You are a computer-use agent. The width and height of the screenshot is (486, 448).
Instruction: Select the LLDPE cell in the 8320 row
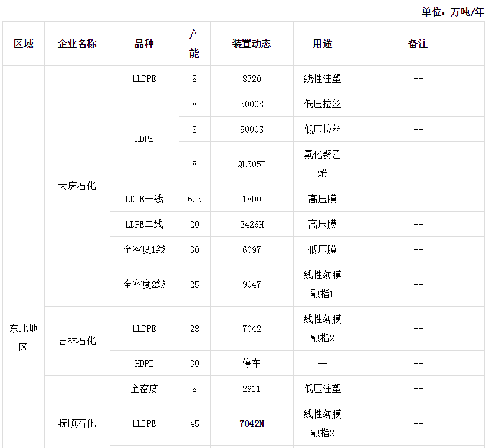(144, 78)
